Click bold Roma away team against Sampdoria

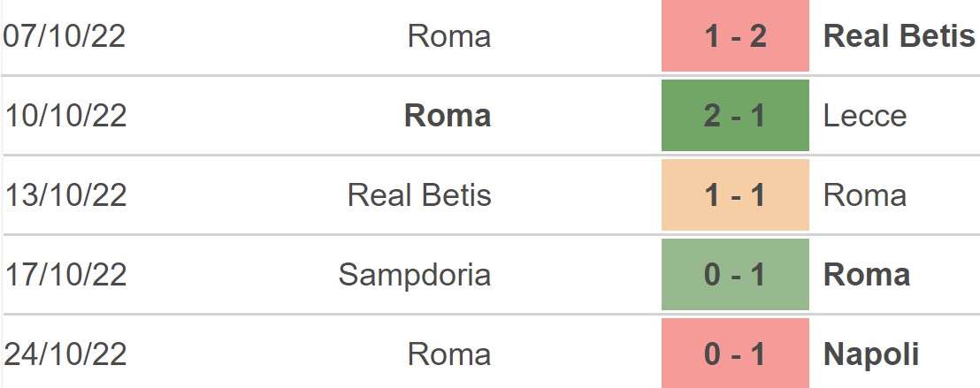(867, 274)
